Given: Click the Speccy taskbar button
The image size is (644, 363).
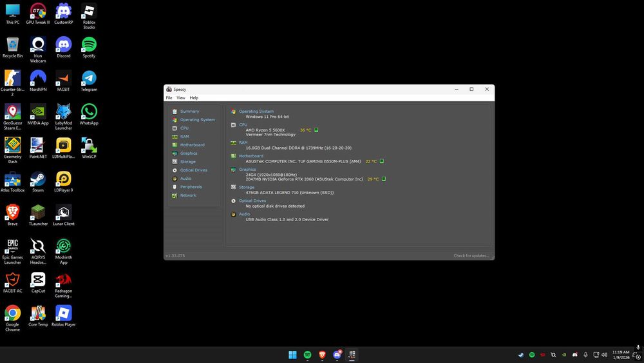Looking at the screenshot, I should [352, 355].
